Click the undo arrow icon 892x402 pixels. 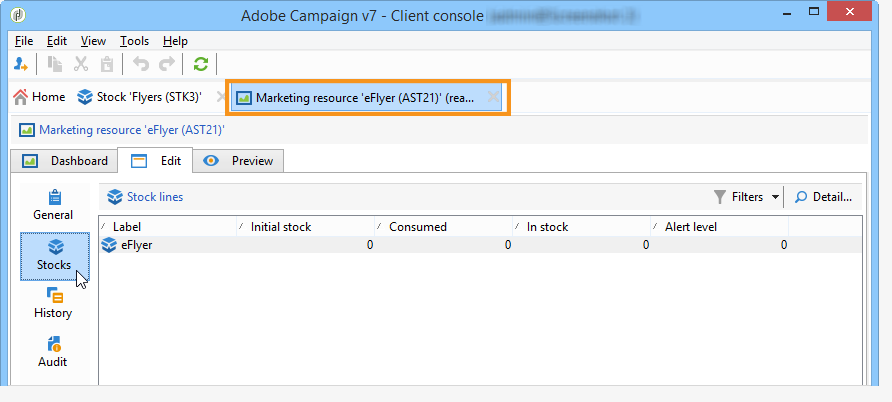141,64
